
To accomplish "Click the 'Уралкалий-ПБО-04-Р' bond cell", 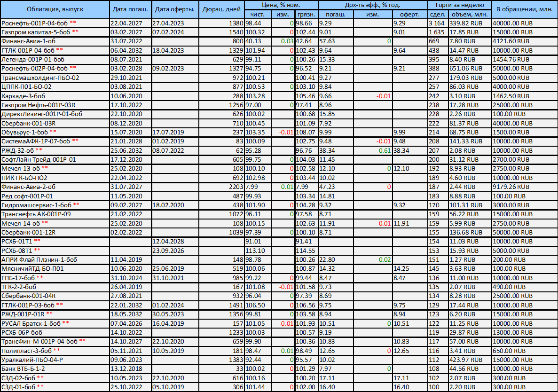I will pyautogui.click(x=32, y=360).
